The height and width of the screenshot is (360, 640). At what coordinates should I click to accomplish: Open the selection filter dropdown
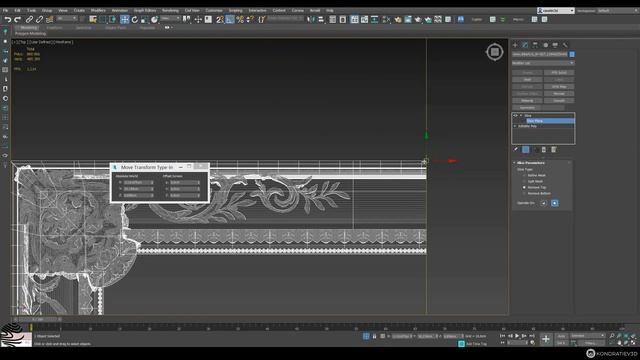coord(67,19)
